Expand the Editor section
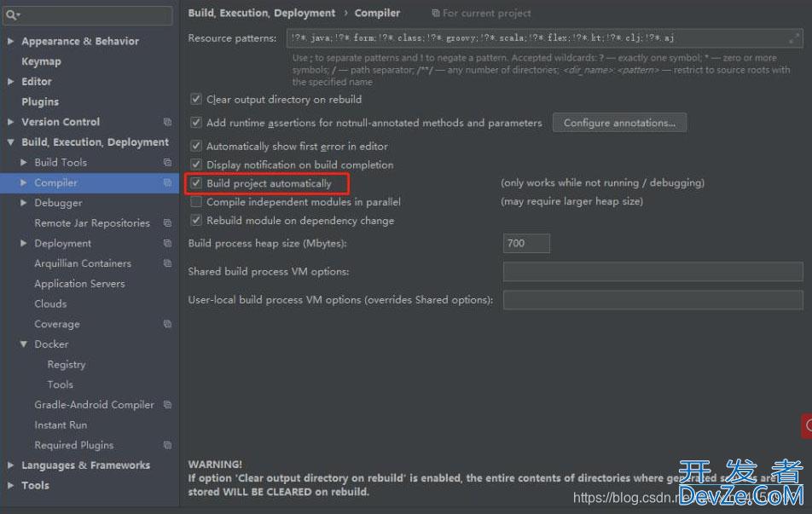Image resolution: width=812 pixels, height=514 pixels. tap(10, 81)
